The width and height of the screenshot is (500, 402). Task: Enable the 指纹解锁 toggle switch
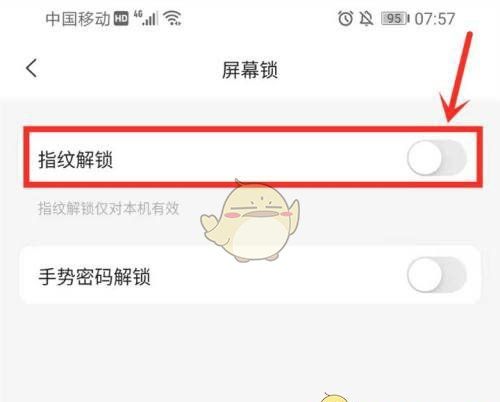436,158
